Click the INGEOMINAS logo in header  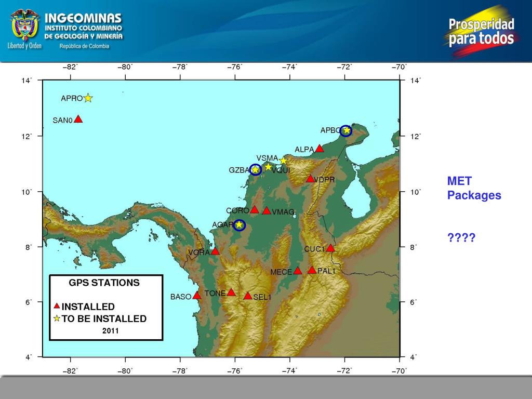65,31
